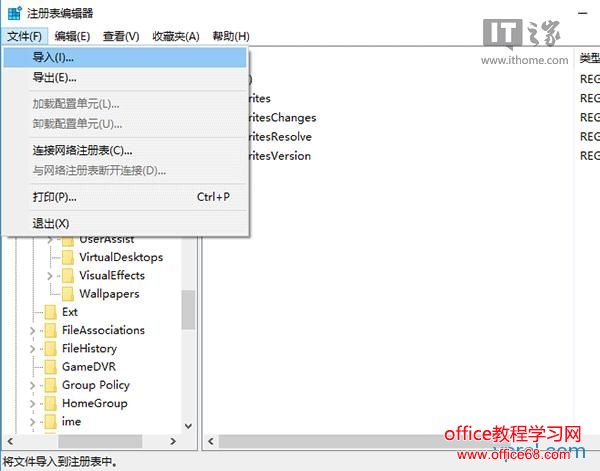Viewport: 600px width, 471px height.
Task: Select the VisualEffects key label
Action: [x=112, y=275]
